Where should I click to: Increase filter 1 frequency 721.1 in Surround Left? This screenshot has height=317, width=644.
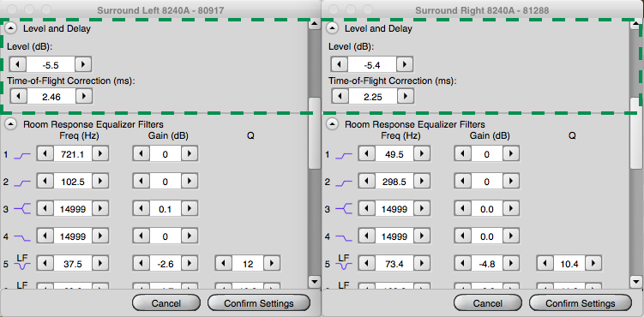point(100,154)
